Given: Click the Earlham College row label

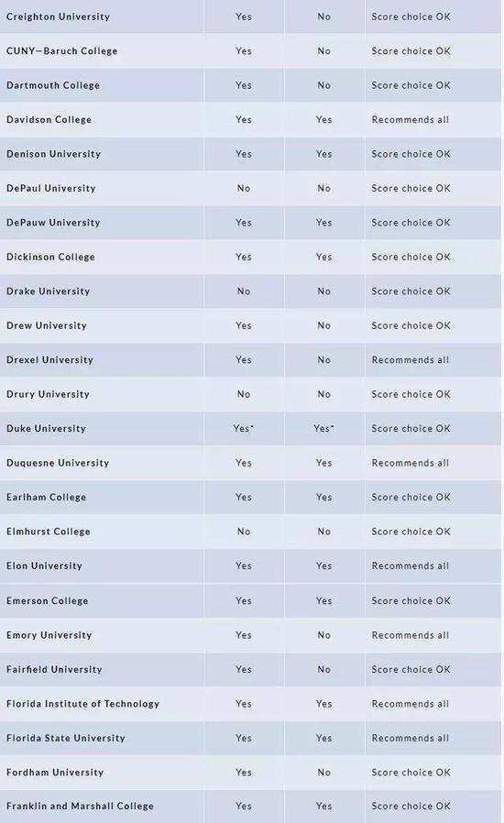Looking at the screenshot, I should [46, 498].
